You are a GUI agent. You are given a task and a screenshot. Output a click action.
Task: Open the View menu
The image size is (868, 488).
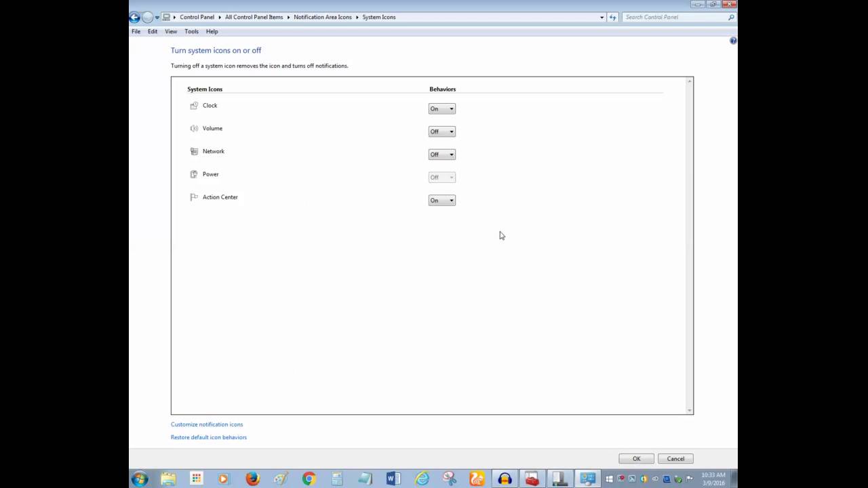(171, 31)
